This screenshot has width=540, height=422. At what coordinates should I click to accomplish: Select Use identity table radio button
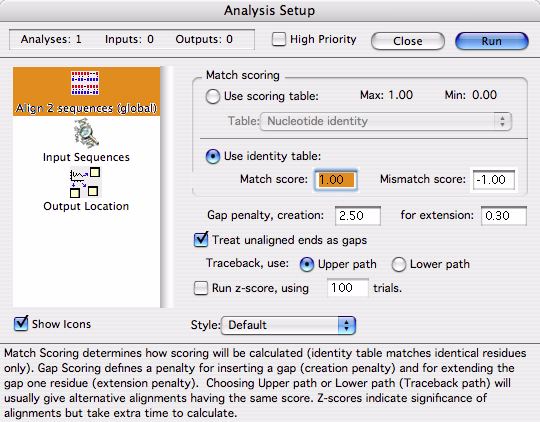click(212, 156)
